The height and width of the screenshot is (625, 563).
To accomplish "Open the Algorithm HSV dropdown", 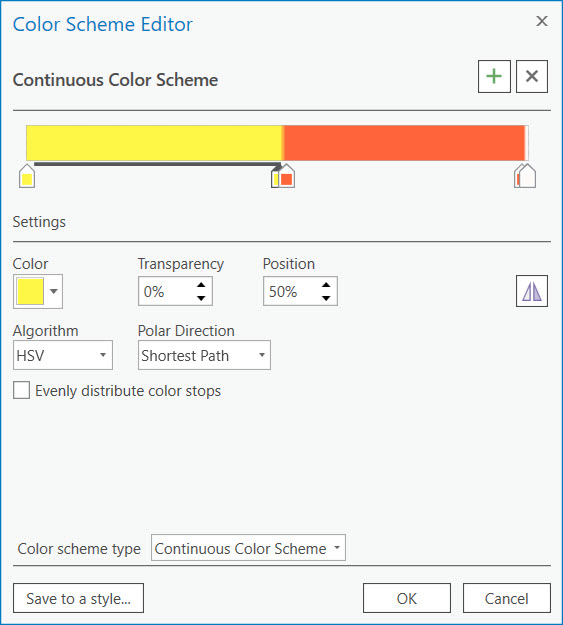I will click(x=63, y=355).
